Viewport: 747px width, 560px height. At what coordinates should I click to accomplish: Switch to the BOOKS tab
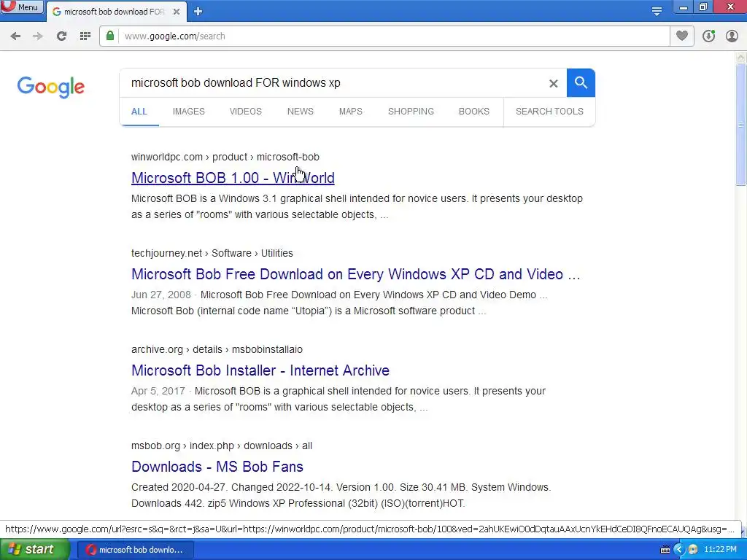[474, 112]
